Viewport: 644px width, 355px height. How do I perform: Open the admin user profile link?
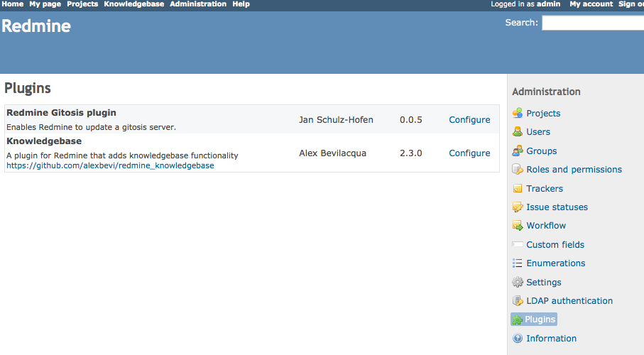click(x=548, y=4)
